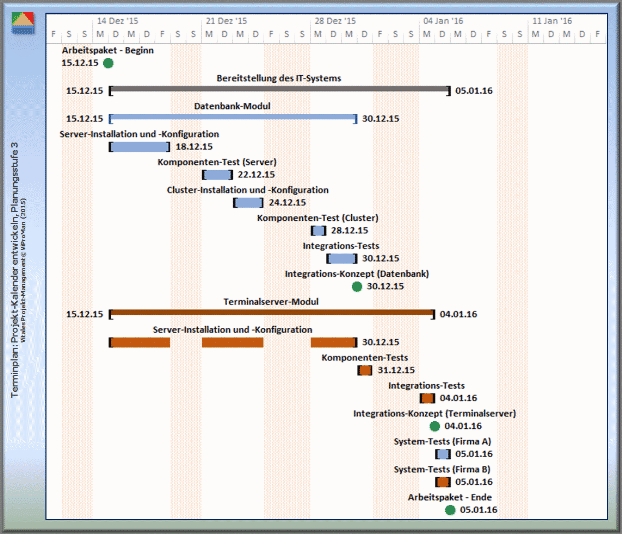This screenshot has width=622, height=534.
Task: Click the middle orange Server-Installation segment
Action: tap(232, 342)
